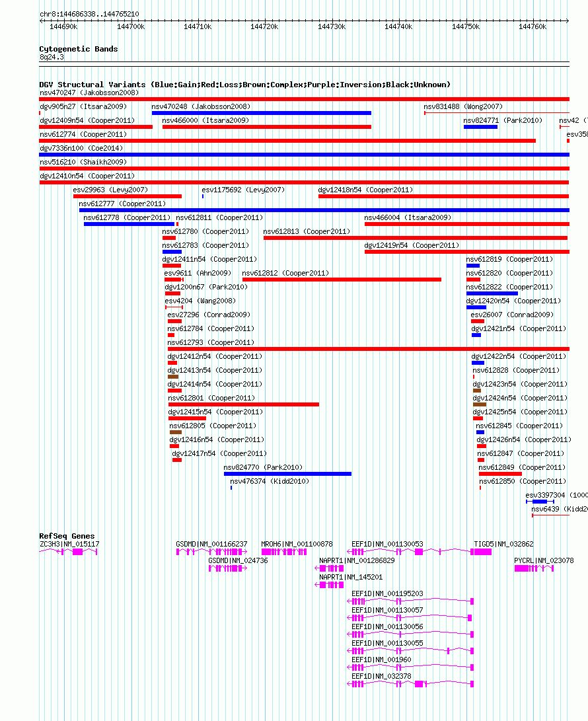Screen dimensions: 588x721
Task: Select dgv12417n54 (Cooper2011) label
Action: point(219,453)
